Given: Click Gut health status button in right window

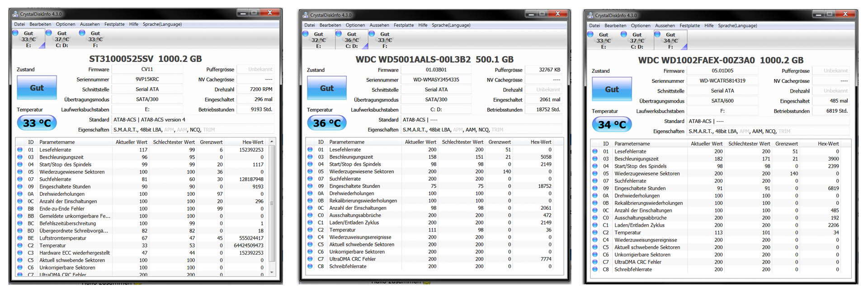Looking at the screenshot, I should point(612,90).
